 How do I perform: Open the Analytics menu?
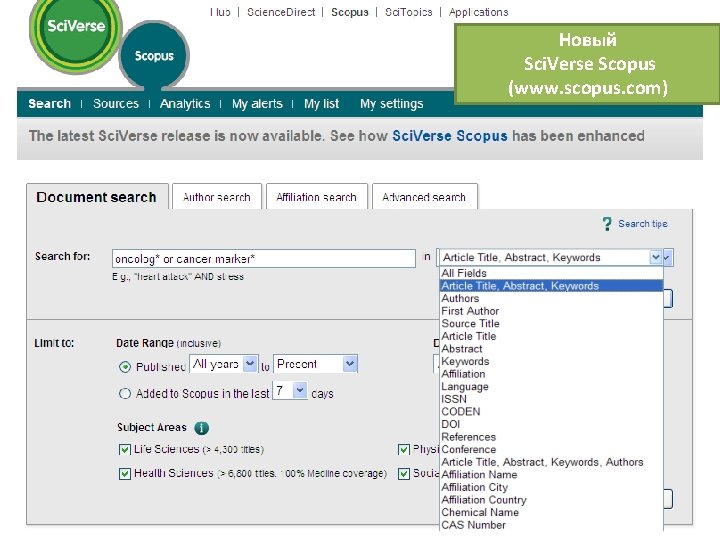[x=185, y=104]
